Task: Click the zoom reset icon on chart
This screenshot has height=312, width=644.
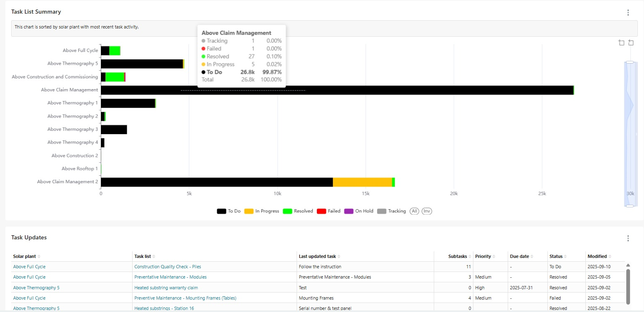Action: click(631, 43)
